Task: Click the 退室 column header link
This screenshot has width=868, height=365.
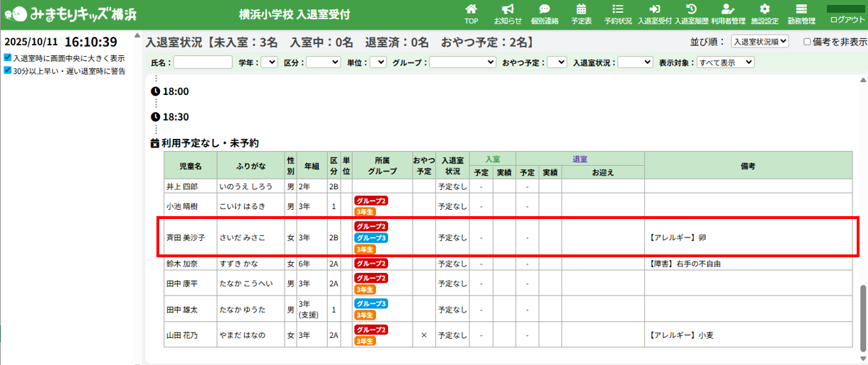Action: [580, 159]
